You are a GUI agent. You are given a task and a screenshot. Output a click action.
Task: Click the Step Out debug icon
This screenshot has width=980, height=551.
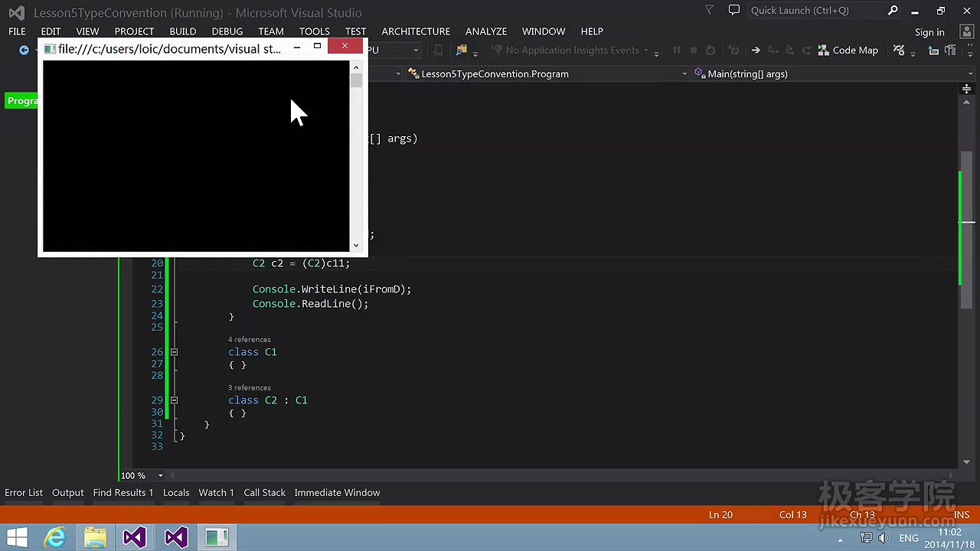(x=806, y=51)
